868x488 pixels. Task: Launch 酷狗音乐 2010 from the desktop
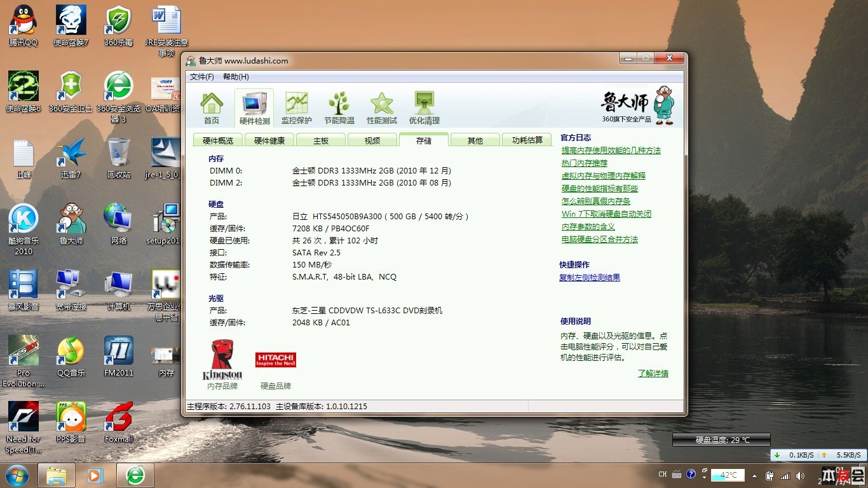point(24,229)
